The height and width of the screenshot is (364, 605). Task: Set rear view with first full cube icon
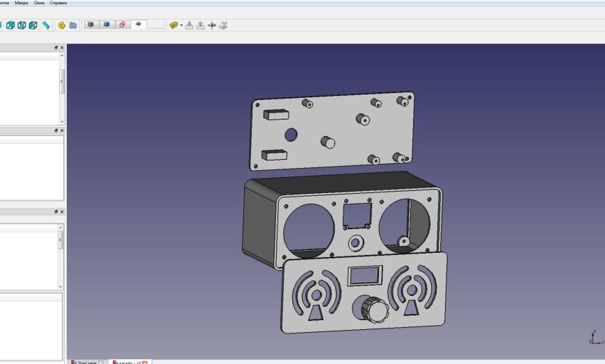(x=10, y=25)
